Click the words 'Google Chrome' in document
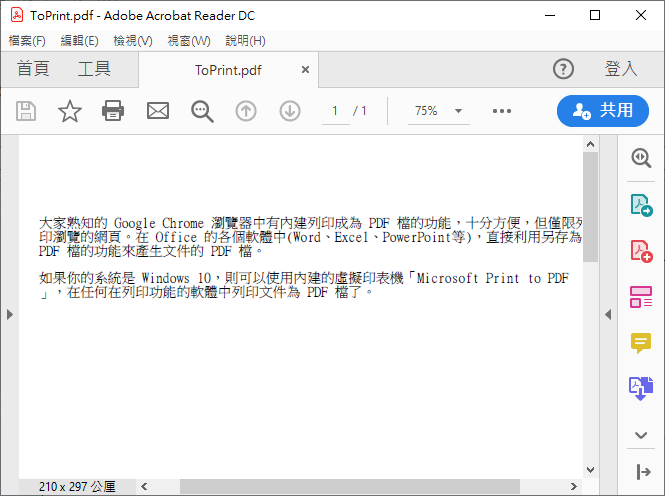 click(x=159, y=223)
